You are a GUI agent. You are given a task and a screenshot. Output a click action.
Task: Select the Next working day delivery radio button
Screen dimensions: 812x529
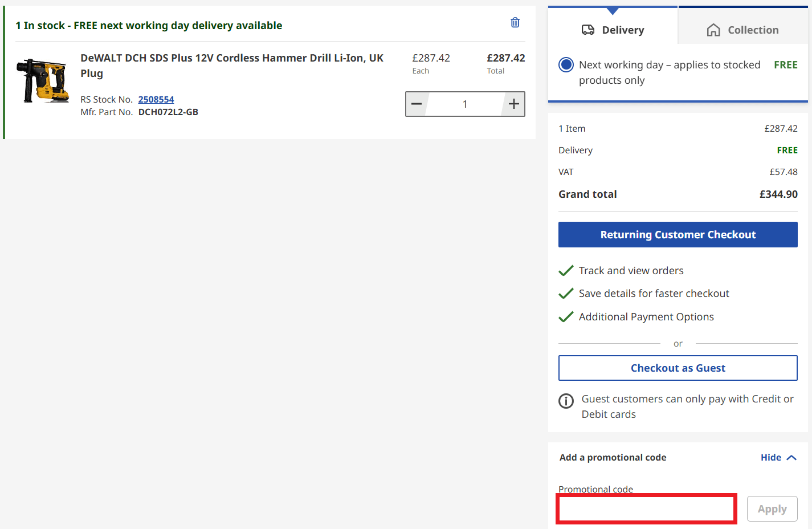pyautogui.click(x=566, y=64)
